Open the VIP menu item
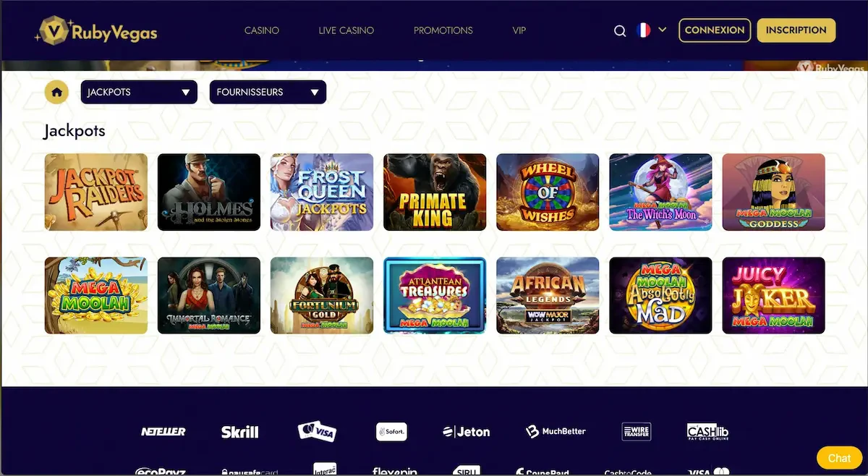Image resolution: width=868 pixels, height=476 pixels. pos(519,30)
